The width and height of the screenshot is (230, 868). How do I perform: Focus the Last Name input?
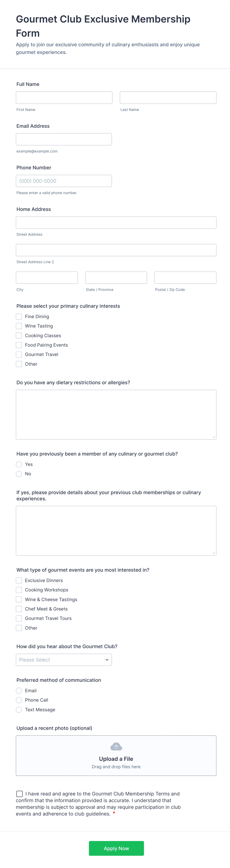point(168,98)
